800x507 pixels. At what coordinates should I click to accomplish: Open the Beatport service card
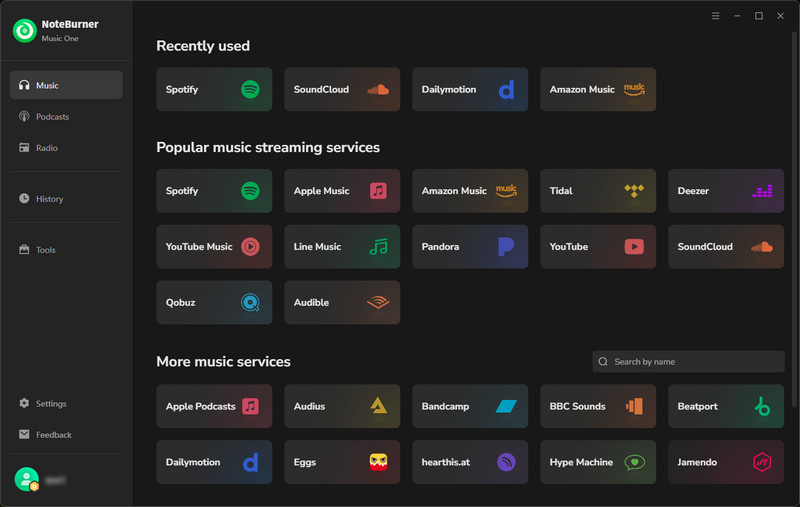coord(726,406)
